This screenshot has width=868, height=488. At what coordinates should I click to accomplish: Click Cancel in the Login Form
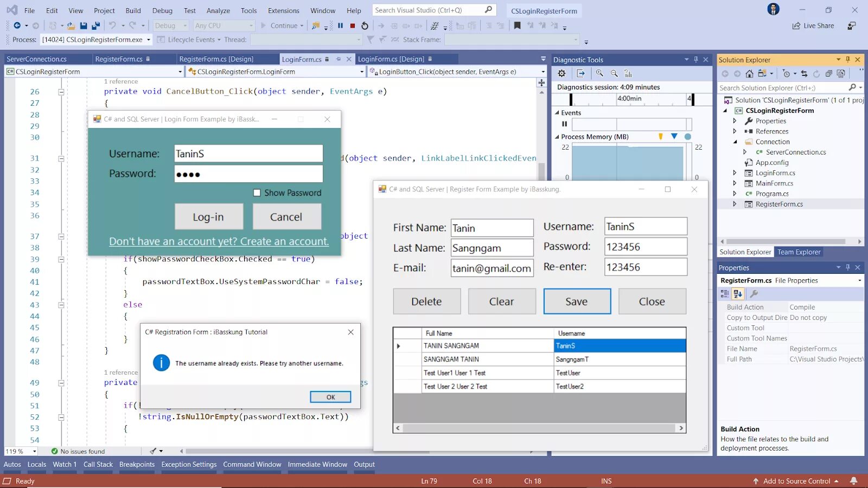(286, 216)
